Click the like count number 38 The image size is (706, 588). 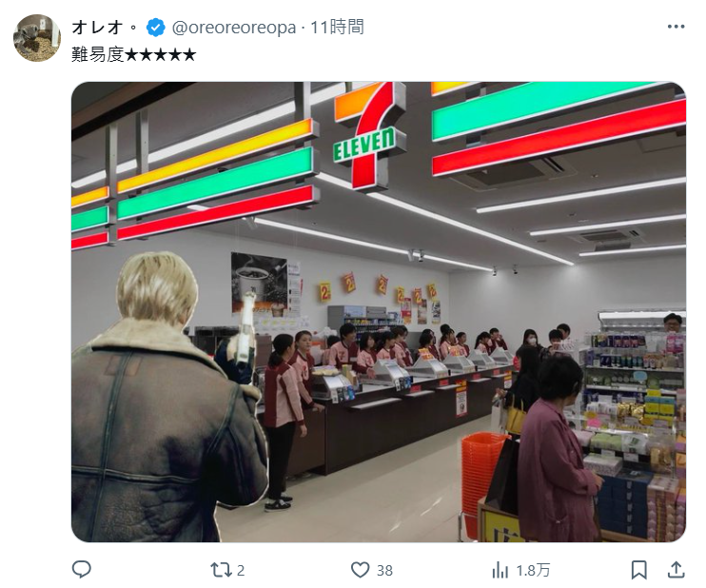coord(384,571)
